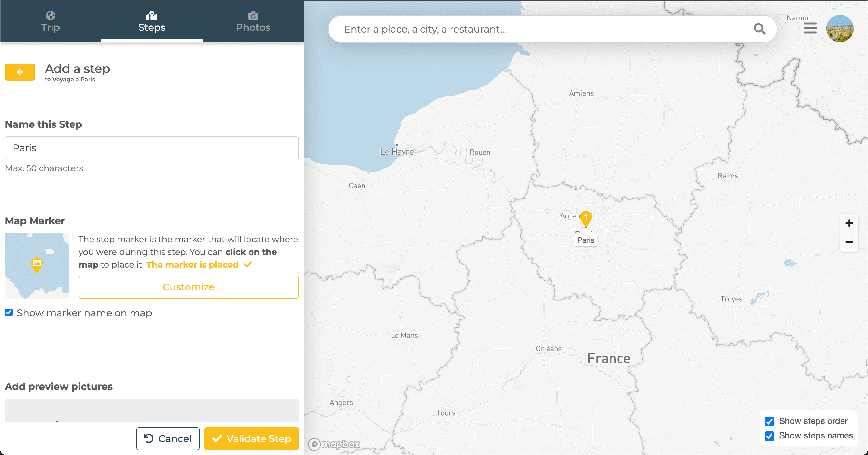The width and height of the screenshot is (868, 455).
Task: Focus the place search input box
Action: 539,29
